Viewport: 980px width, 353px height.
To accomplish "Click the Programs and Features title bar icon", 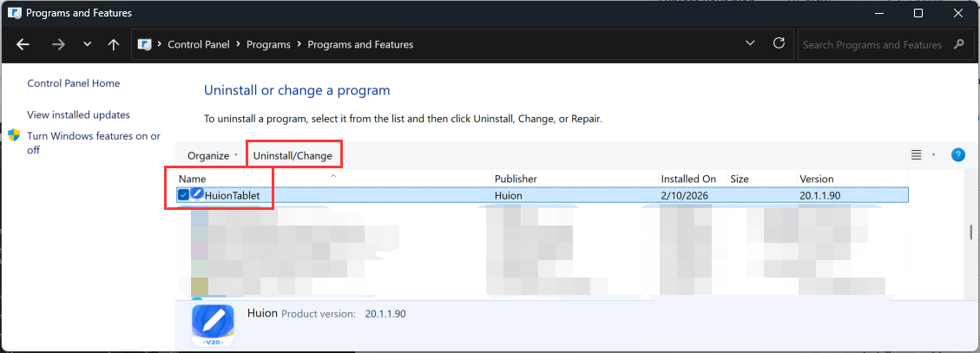I will (15, 12).
